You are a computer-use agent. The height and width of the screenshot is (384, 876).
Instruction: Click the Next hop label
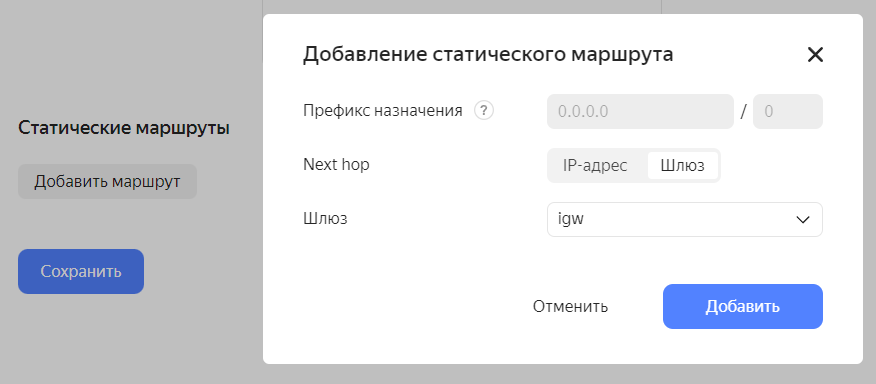pos(336,164)
